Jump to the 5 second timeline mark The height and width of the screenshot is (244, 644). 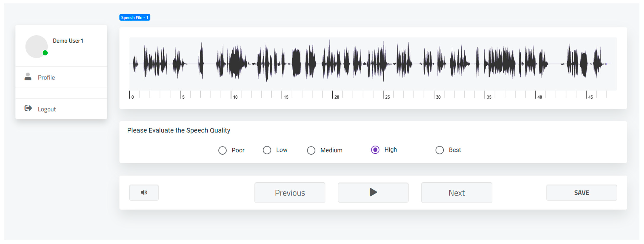click(180, 95)
